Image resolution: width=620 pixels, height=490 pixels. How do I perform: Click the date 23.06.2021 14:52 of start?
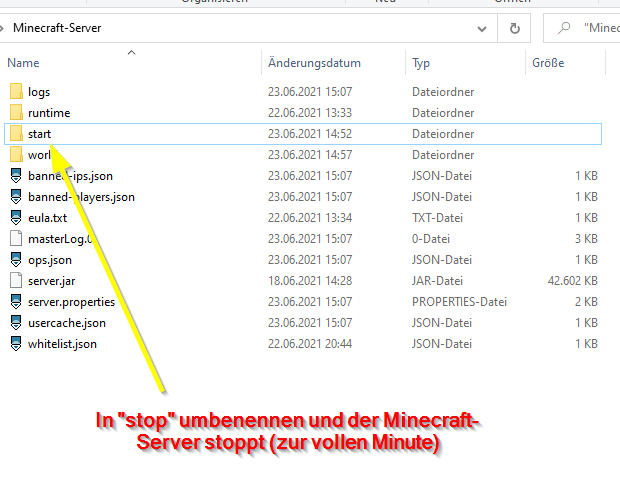(310, 134)
